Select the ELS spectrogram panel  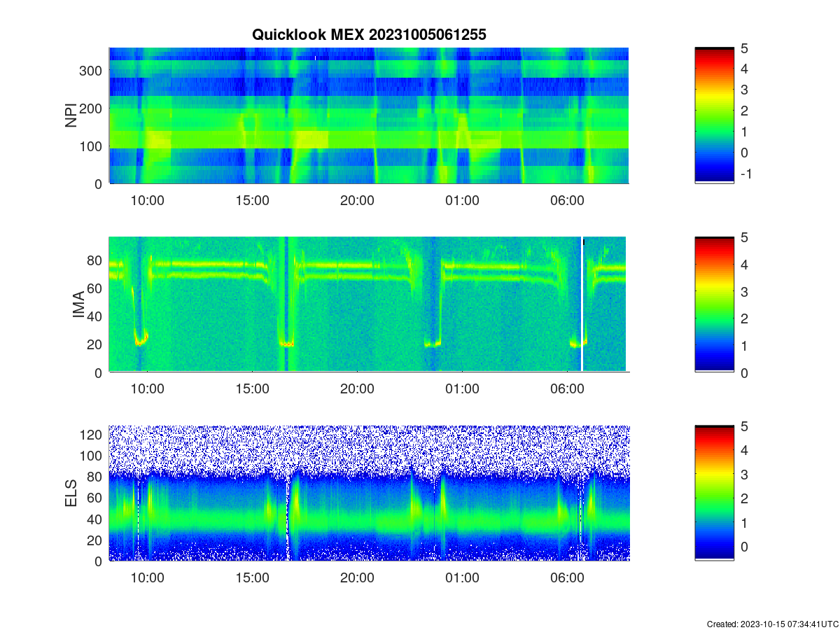(x=369, y=493)
